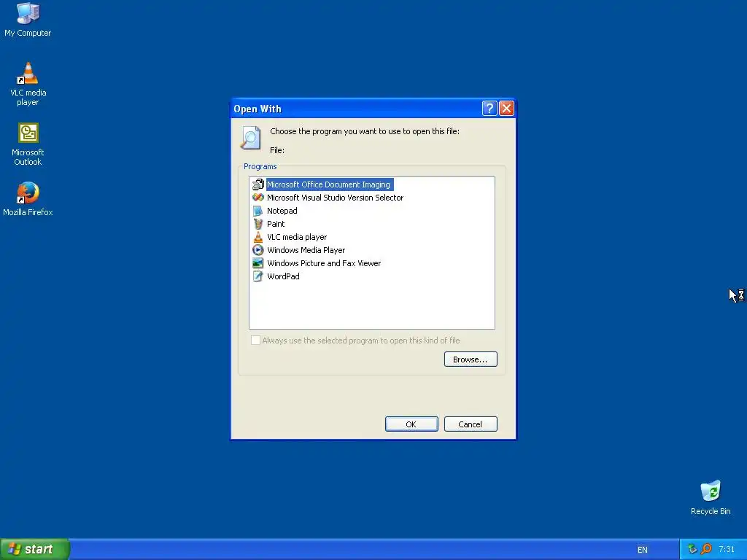This screenshot has width=747, height=560.
Task: Click the taskbar clock showing 7:31
Action: click(x=727, y=549)
